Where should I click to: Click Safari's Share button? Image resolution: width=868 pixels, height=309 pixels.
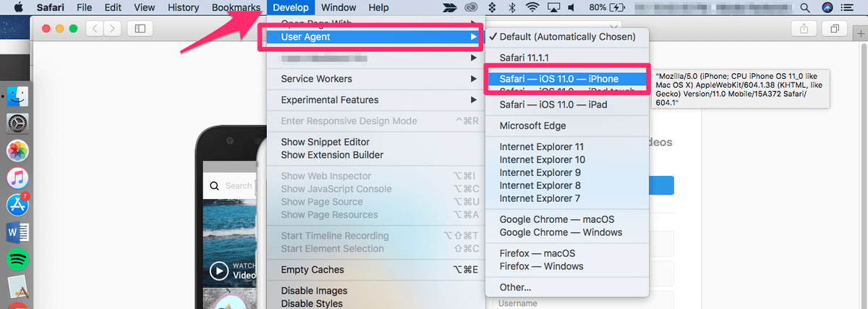click(804, 28)
